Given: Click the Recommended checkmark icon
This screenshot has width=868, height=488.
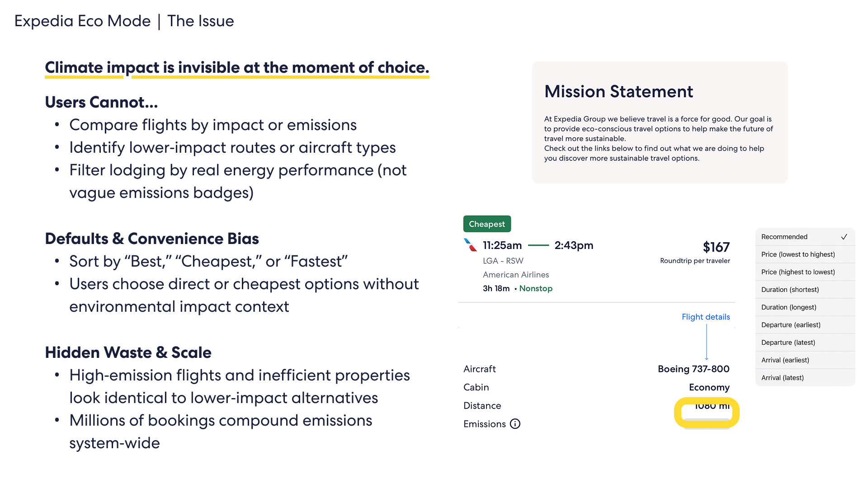Looking at the screenshot, I should pos(844,237).
